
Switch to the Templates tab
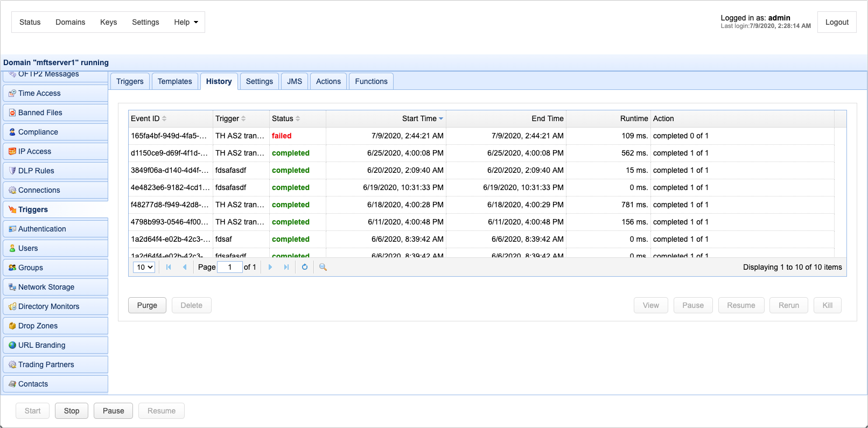click(175, 81)
